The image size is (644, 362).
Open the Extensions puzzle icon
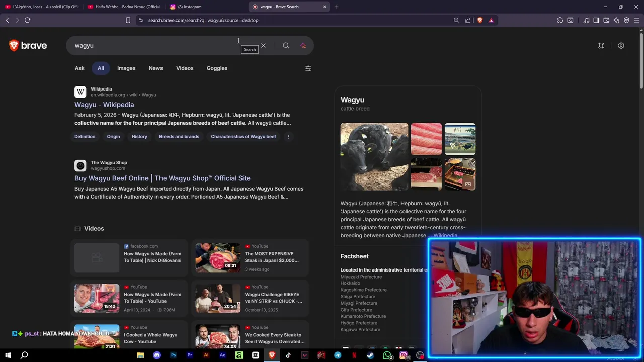560,20
